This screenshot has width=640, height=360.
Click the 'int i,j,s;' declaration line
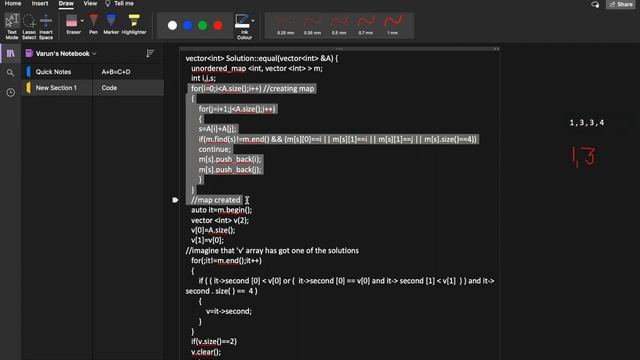click(x=203, y=78)
